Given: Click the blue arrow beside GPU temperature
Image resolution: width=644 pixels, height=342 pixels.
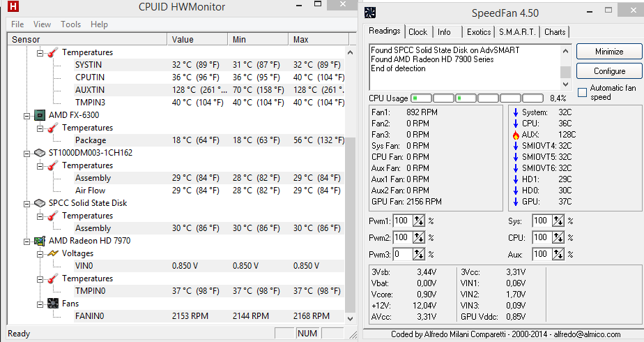Looking at the screenshot, I should pos(516,202).
